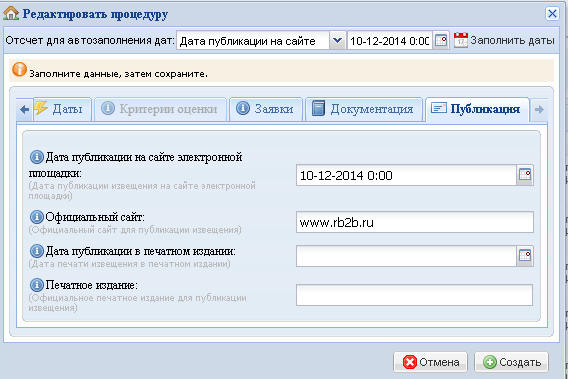
Task: Click info icon beside Официальный сайт label
Action: [x=37, y=217]
